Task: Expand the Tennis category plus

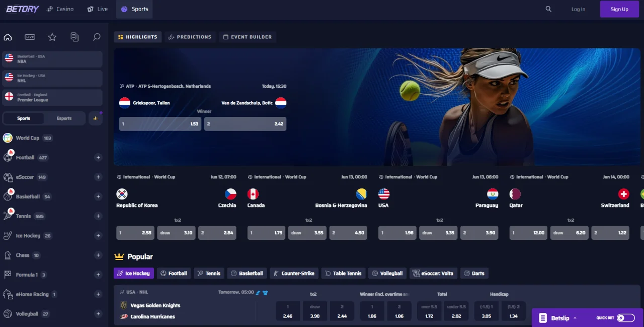Action: [98, 216]
